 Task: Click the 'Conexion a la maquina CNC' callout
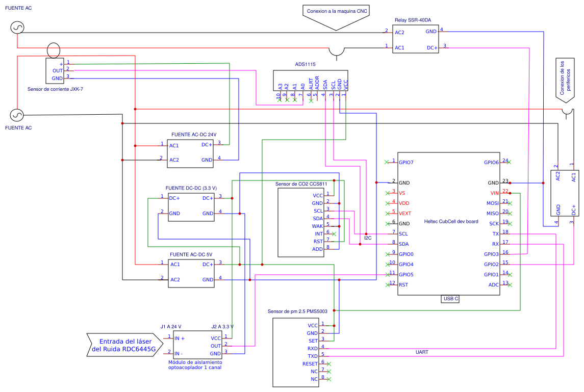point(337,12)
